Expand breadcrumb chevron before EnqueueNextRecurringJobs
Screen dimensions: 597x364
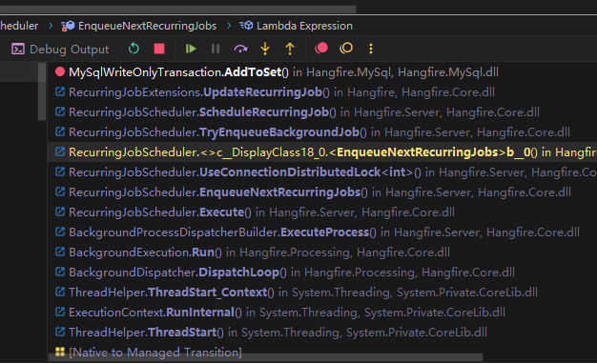(51, 26)
